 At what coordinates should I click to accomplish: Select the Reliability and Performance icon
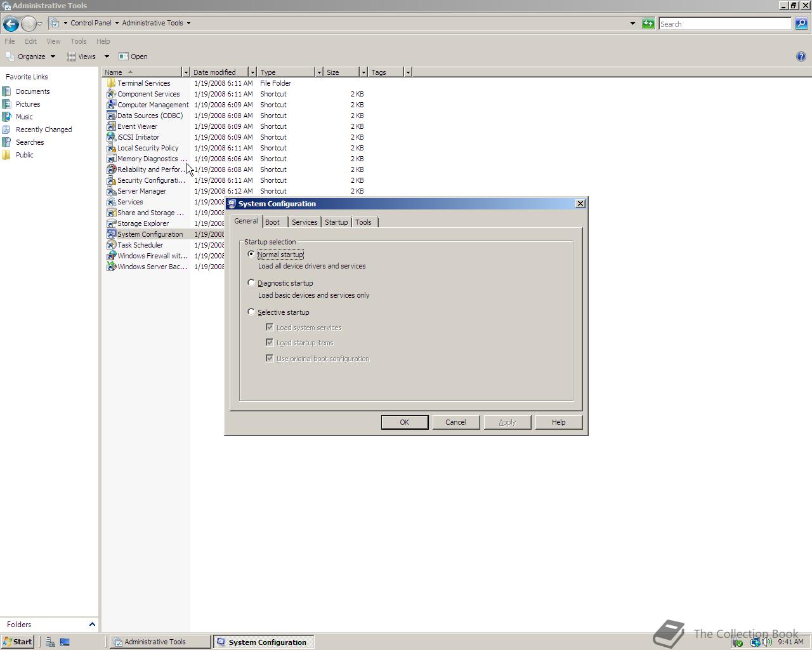click(x=111, y=169)
